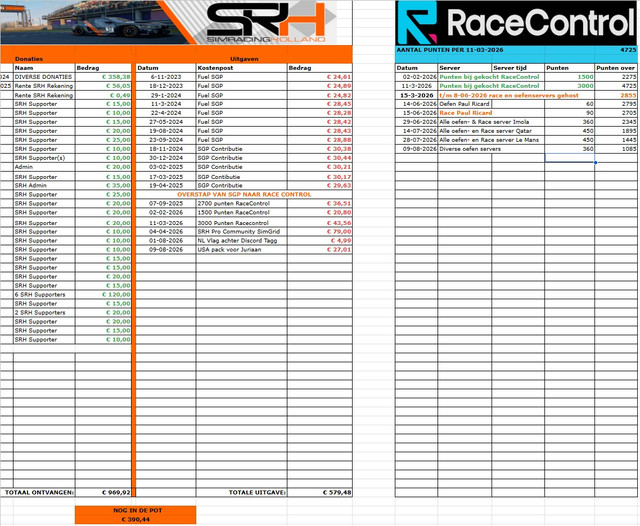The width and height of the screenshot is (640, 526).
Task: Click the 'SRH Admin' name cell
Action: tap(44, 185)
